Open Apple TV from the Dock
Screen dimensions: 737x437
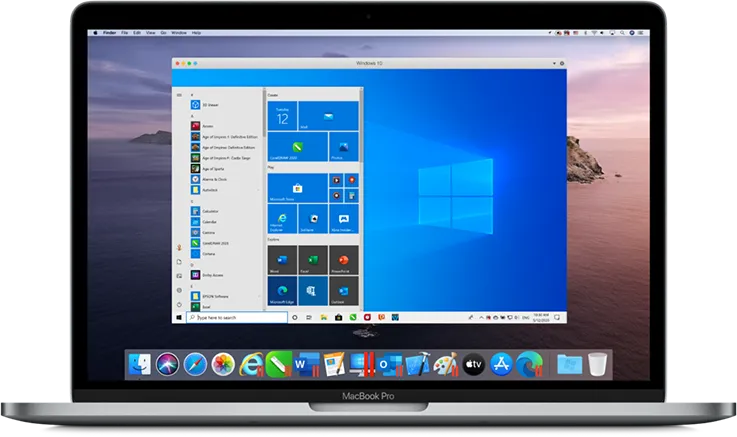pos(473,364)
